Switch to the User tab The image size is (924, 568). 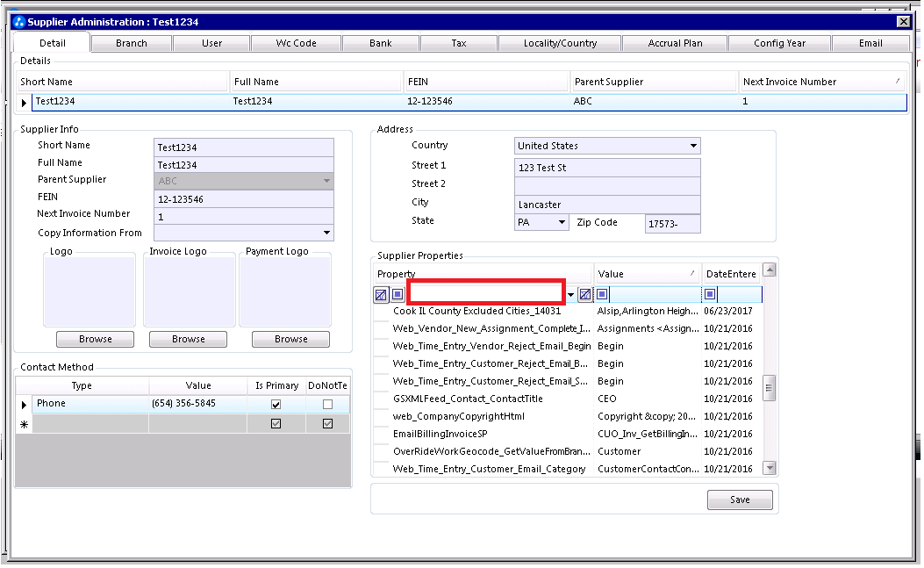pyautogui.click(x=212, y=43)
